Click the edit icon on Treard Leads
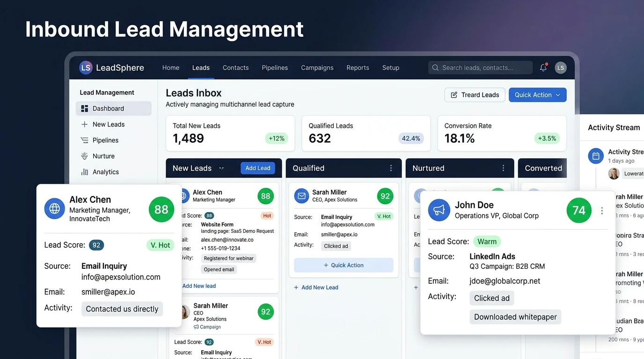 pos(454,95)
